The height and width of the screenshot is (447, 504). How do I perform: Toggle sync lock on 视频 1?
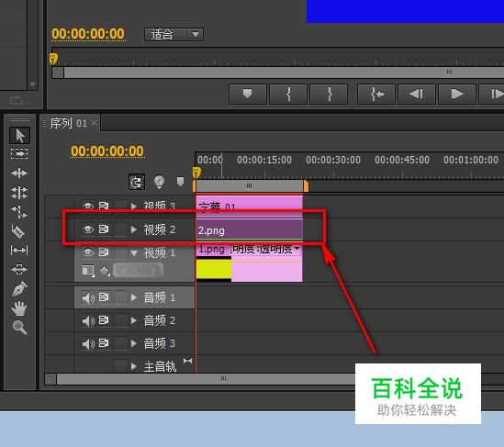pos(103,252)
